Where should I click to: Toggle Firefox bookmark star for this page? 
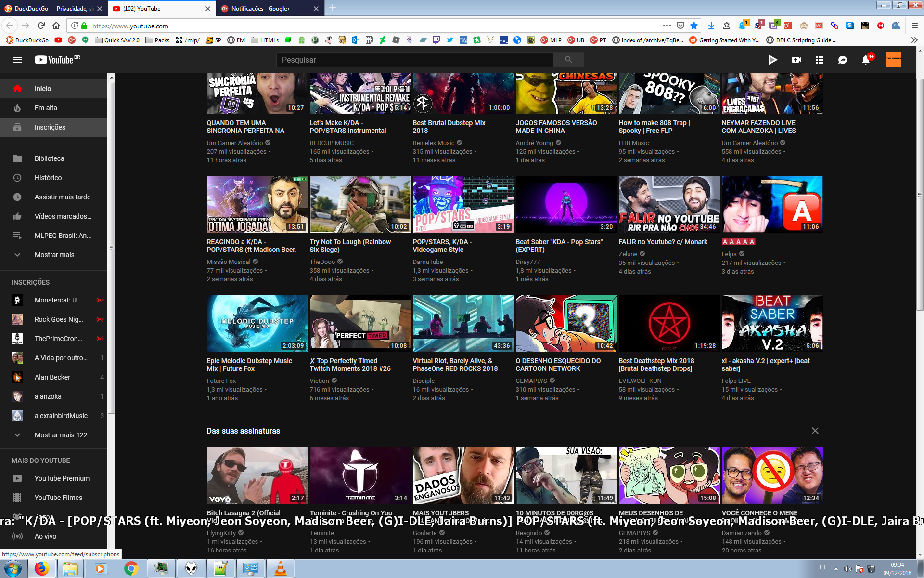pos(693,26)
